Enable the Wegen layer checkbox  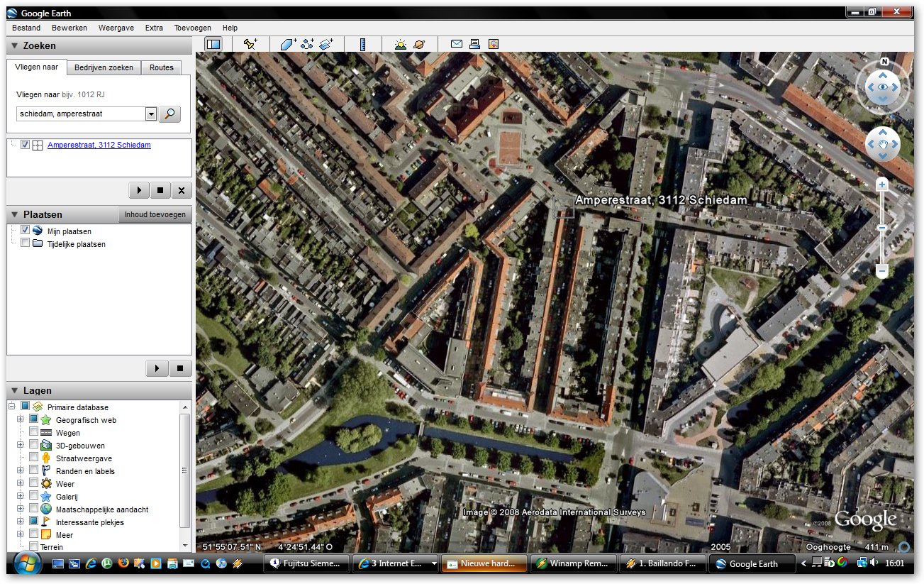click(x=33, y=432)
